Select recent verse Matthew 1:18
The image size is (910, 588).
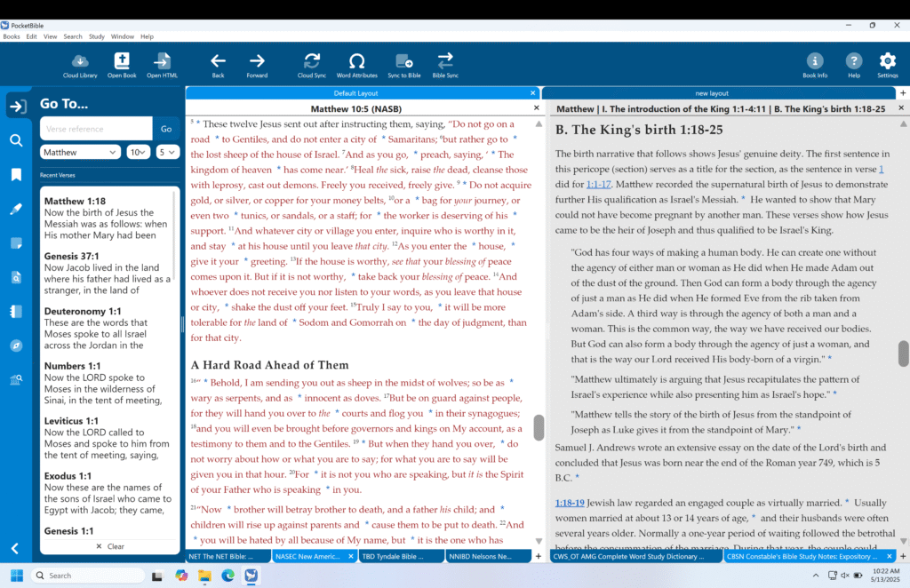click(x=107, y=218)
